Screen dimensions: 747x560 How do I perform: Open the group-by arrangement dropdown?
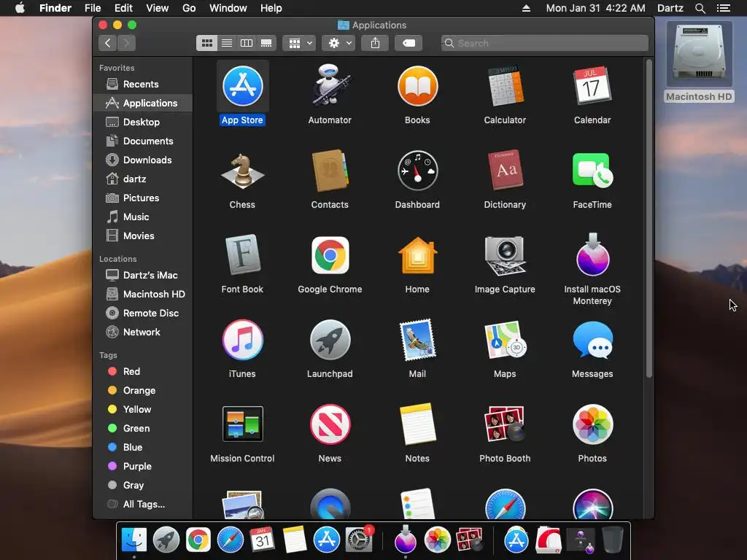pos(299,43)
